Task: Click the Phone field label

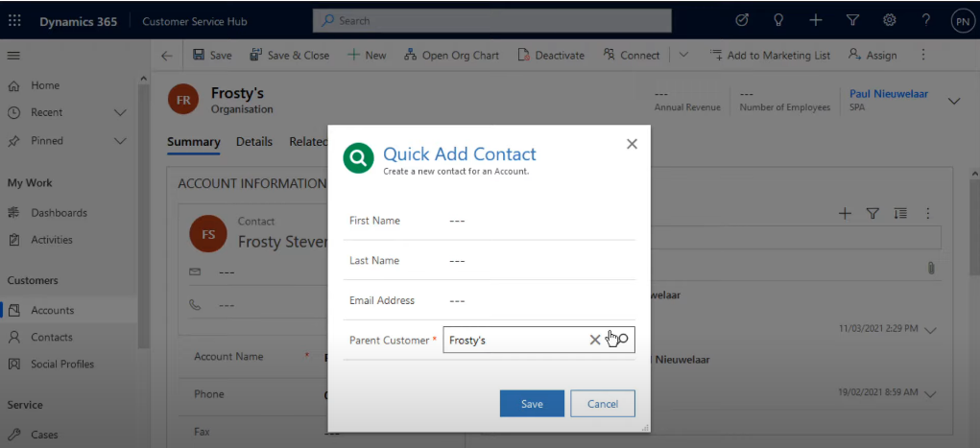Action: pos(208,394)
